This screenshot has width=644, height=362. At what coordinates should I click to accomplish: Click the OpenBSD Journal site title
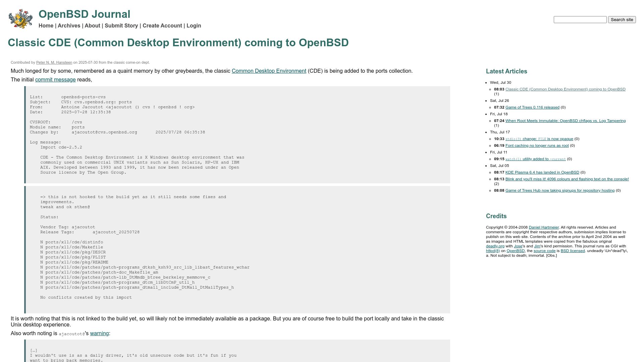pos(84,14)
